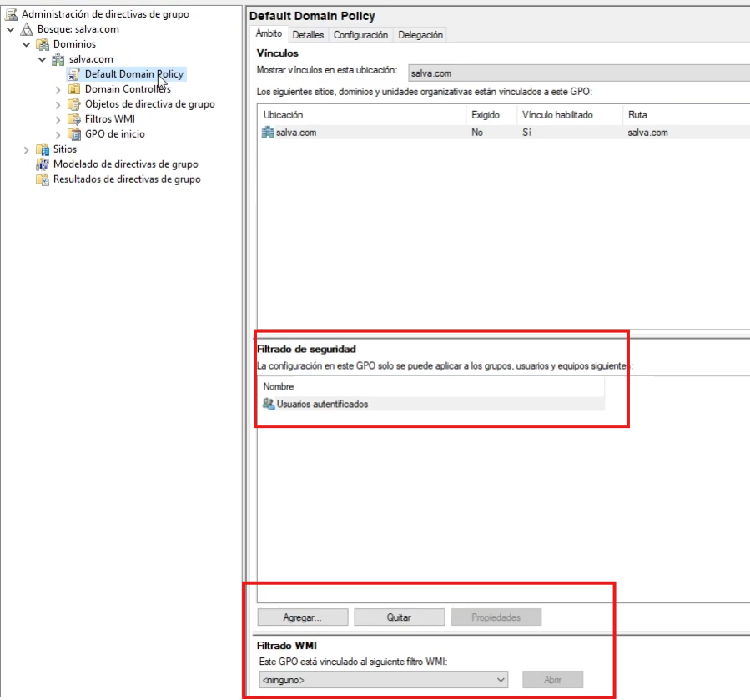Click the Modelado de directivas de grupo icon

click(x=42, y=164)
